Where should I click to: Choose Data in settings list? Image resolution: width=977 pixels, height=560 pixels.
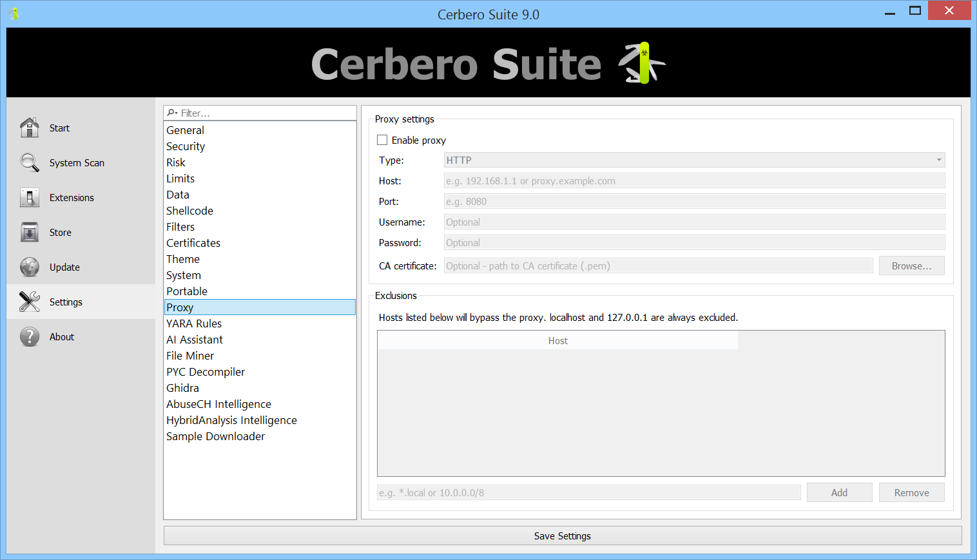click(x=260, y=195)
